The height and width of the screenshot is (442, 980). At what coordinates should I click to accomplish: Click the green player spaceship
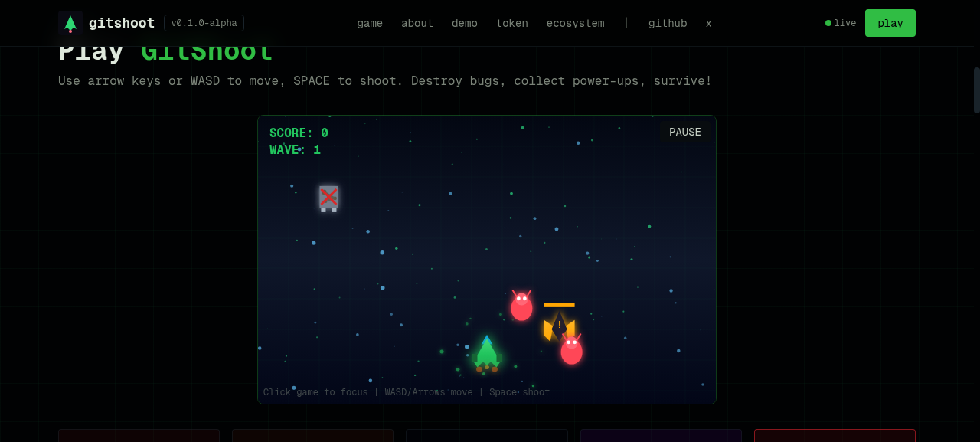pyautogui.click(x=487, y=354)
